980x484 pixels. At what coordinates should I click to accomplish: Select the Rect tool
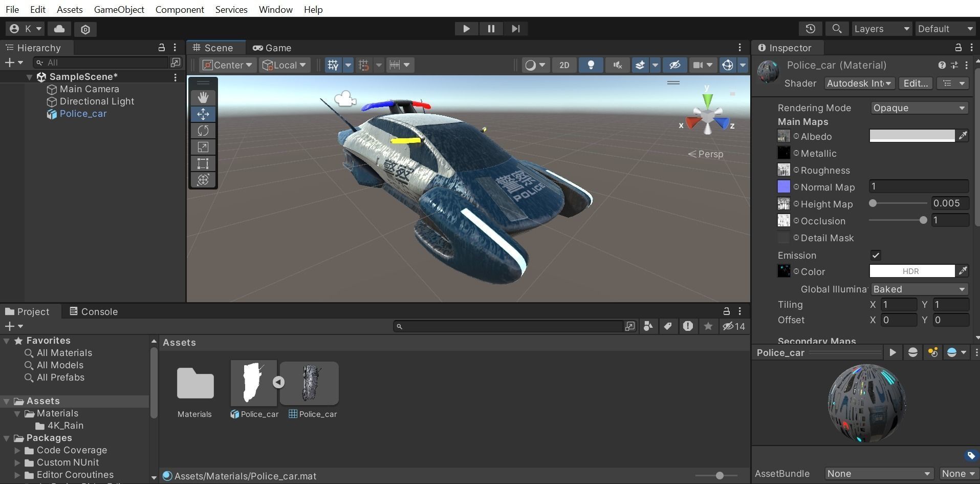[203, 163]
